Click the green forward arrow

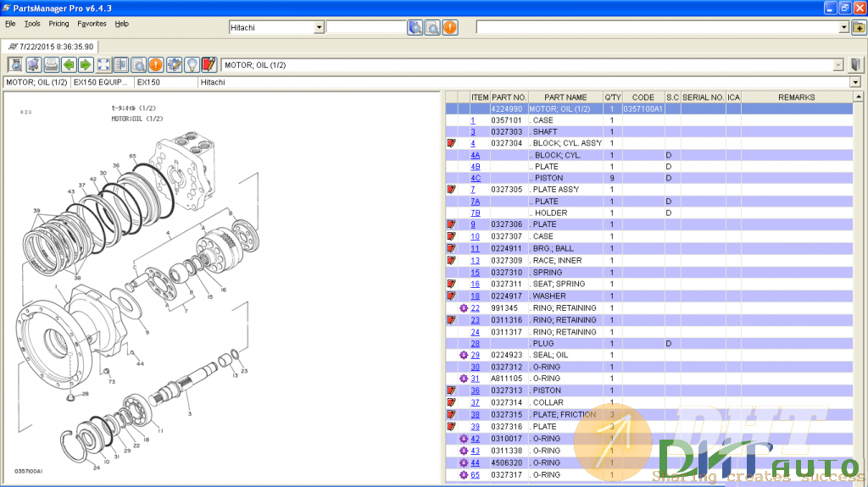[x=86, y=64]
